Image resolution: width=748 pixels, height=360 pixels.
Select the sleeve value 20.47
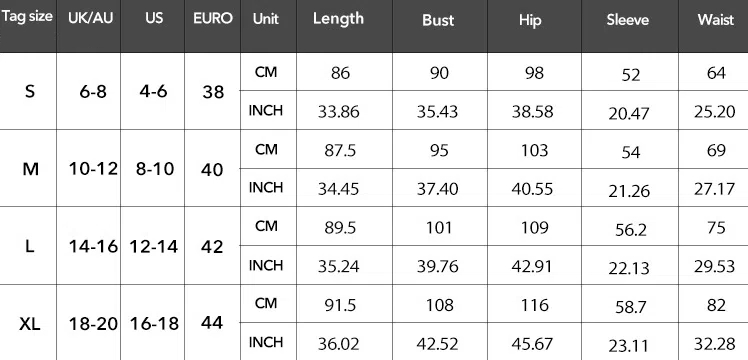[629, 113]
